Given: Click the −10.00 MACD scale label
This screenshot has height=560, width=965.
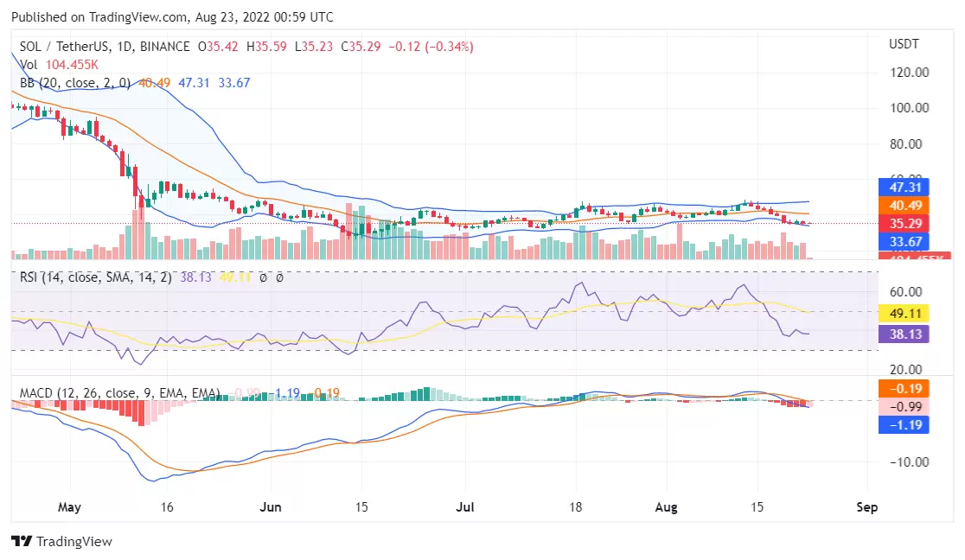Looking at the screenshot, I should [909, 462].
